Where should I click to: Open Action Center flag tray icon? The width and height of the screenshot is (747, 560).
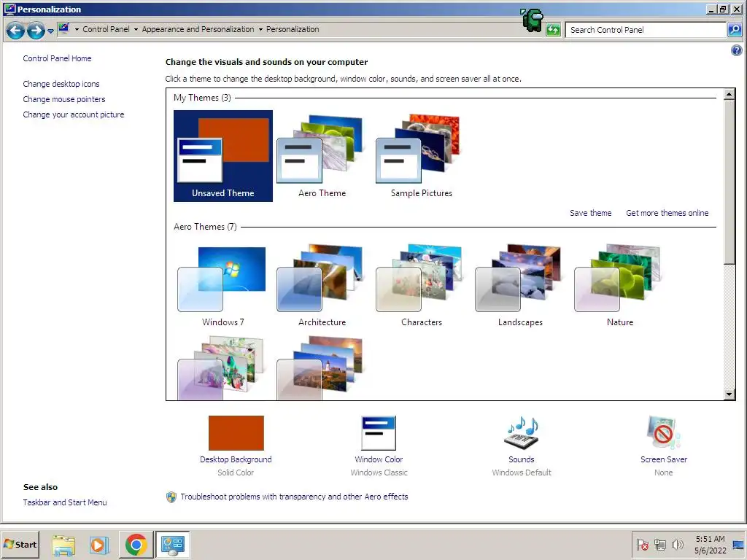[643, 545]
